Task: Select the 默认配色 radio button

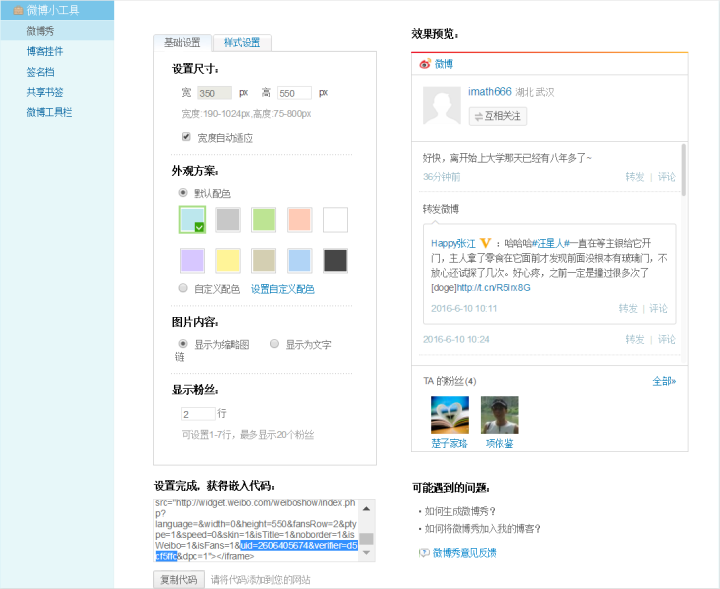Action: pyautogui.click(x=183, y=193)
